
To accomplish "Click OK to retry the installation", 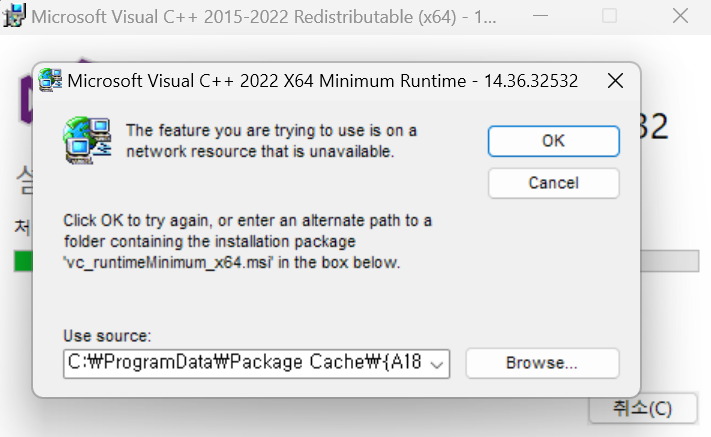I will click(553, 141).
